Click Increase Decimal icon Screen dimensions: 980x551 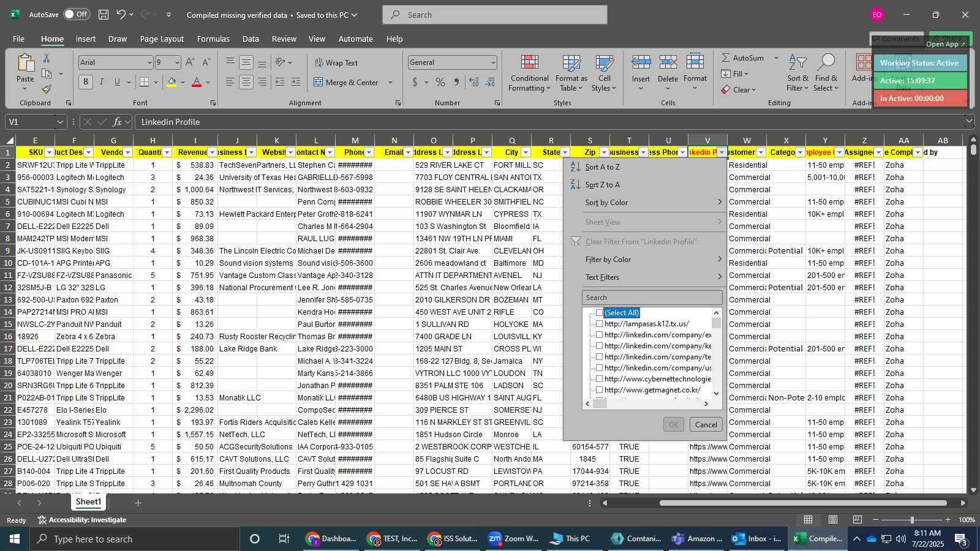pyautogui.click(x=473, y=82)
